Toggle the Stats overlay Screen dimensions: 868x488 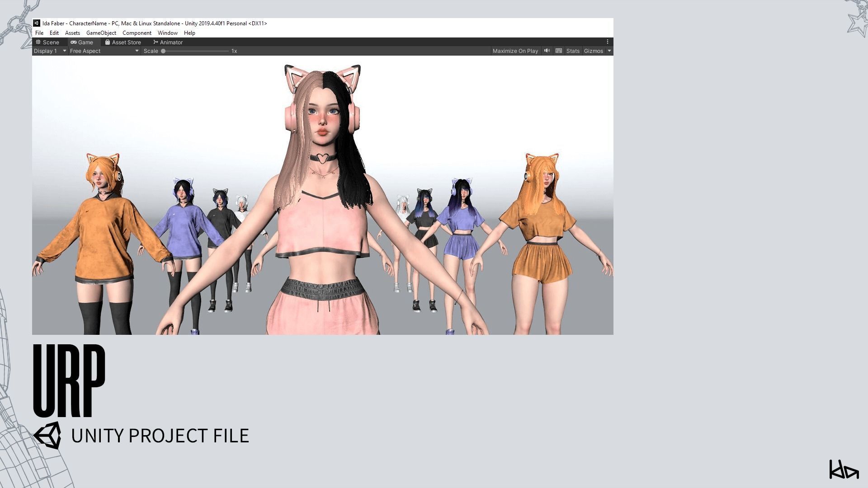pos(573,51)
